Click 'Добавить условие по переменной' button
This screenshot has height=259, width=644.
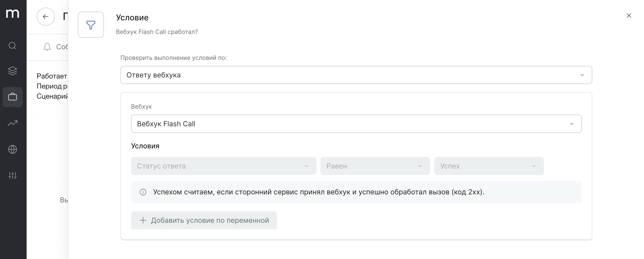204,220
